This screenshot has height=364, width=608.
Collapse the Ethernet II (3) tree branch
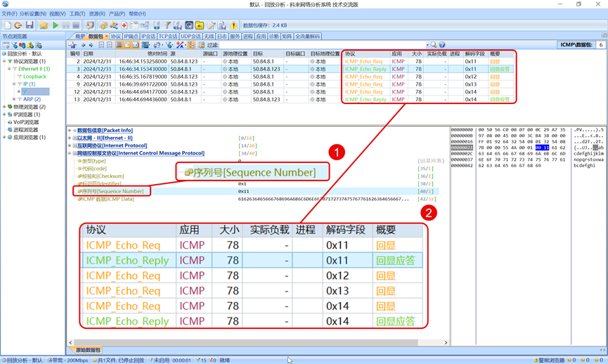pyautogui.click(x=10, y=69)
